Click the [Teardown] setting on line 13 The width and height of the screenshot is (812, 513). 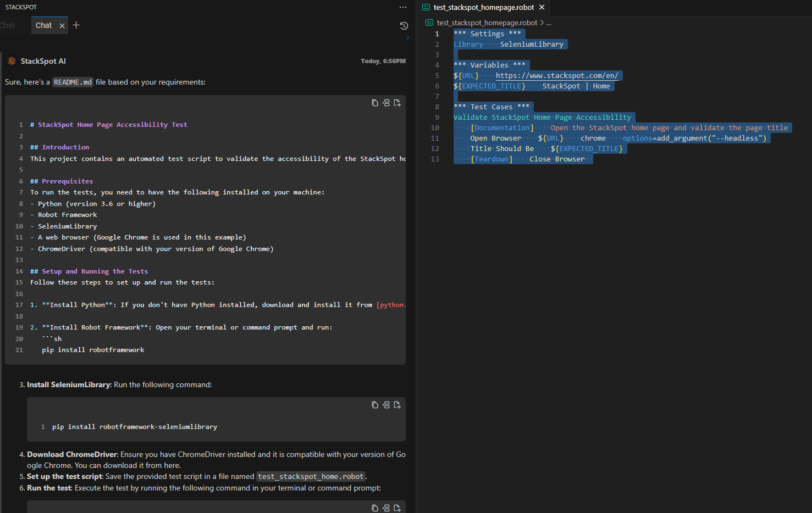(491, 159)
